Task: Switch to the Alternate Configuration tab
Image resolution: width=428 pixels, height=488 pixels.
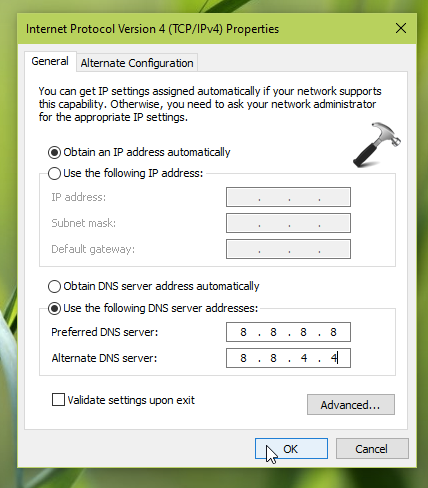Action: pyautogui.click(x=137, y=63)
